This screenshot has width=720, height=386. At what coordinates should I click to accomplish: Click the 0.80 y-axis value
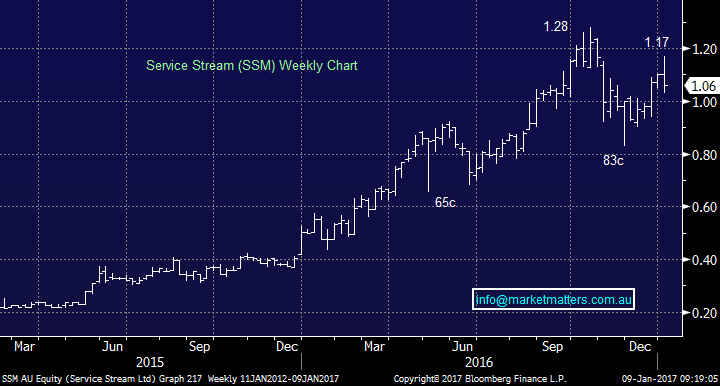(704, 155)
